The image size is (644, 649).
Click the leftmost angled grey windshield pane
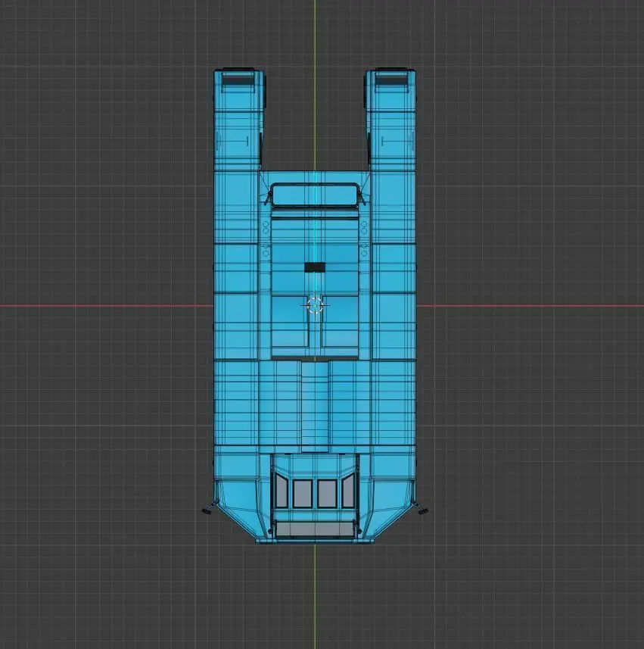(x=281, y=490)
